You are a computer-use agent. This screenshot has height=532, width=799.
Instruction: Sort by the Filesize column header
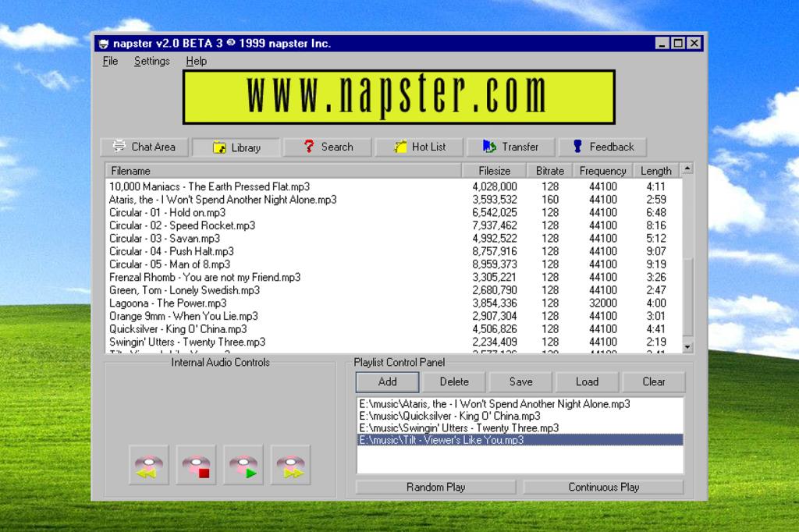tap(494, 171)
